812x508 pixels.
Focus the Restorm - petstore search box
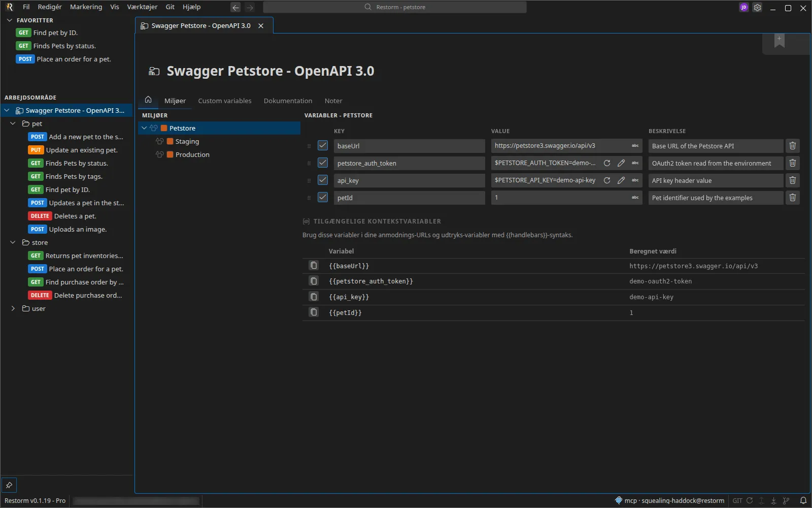tap(395, 7)
